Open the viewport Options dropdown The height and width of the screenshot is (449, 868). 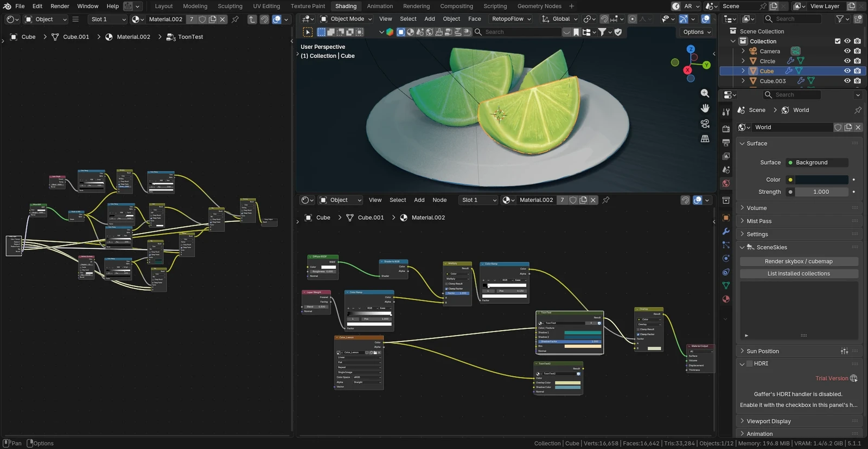coord(697,32)
